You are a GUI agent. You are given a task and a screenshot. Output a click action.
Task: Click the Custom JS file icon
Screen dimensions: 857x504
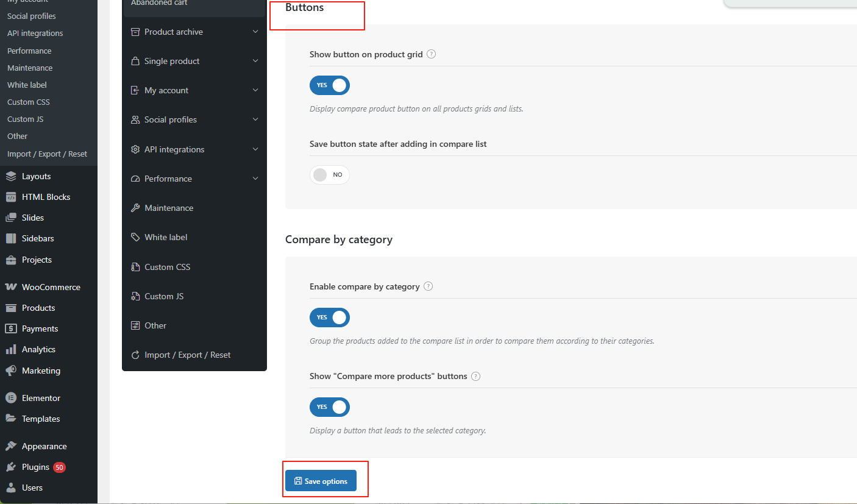(135, 296)
